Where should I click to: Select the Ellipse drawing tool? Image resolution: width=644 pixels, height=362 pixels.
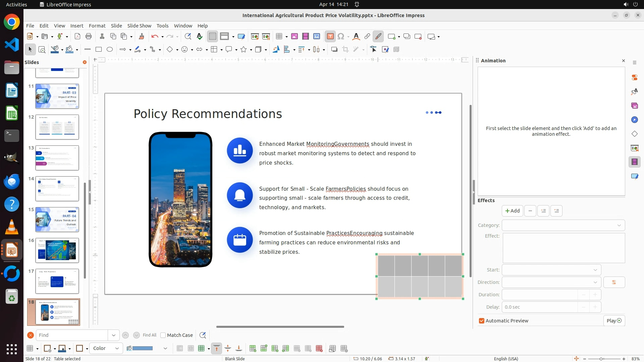pyautogui.click(x=110, y=50)
